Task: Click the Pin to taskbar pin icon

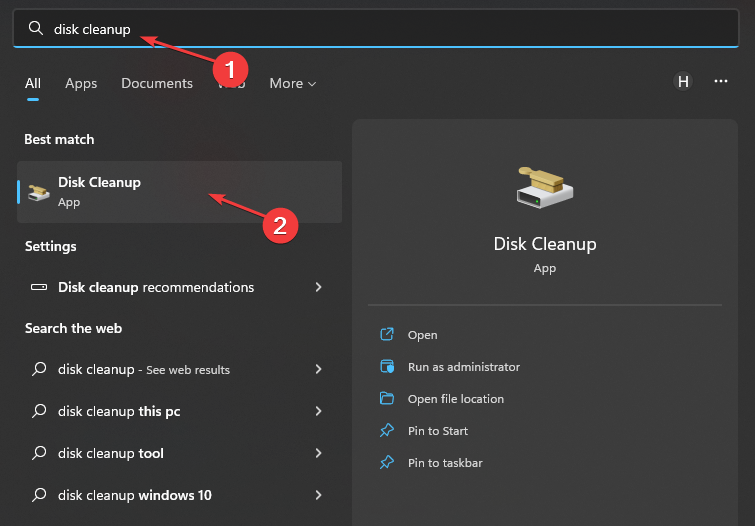Action: (x=387, y=462)
